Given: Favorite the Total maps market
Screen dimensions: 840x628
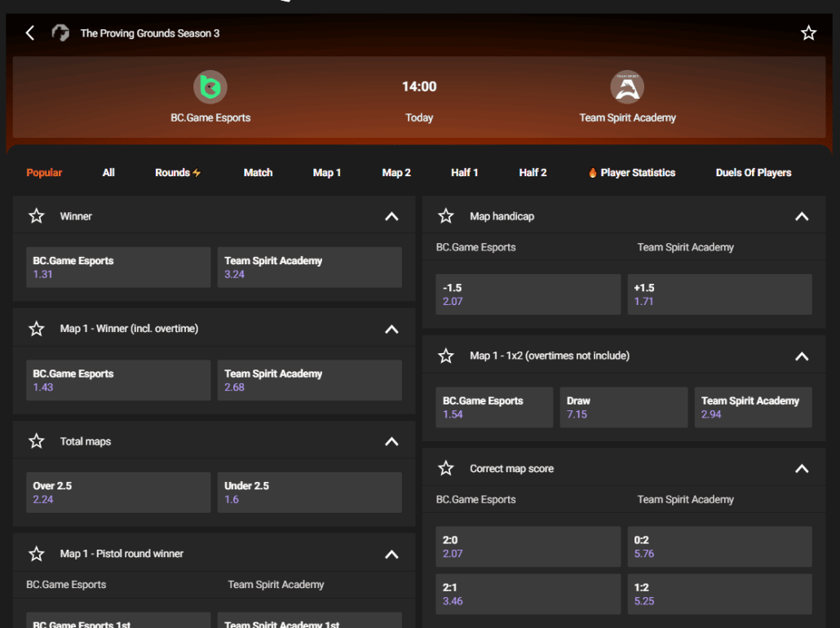Looking at the screenshot, I should [37, 441].
